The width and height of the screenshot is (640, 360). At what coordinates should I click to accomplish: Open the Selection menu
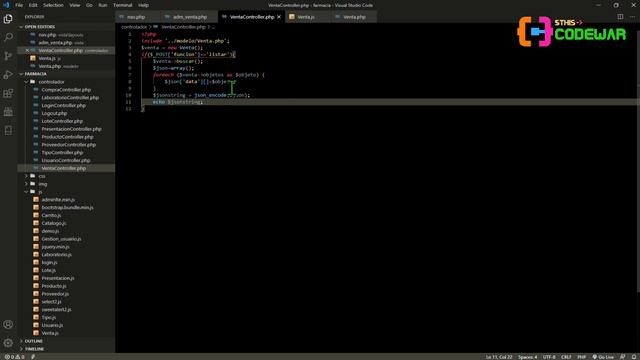click(x=53, y=5)
